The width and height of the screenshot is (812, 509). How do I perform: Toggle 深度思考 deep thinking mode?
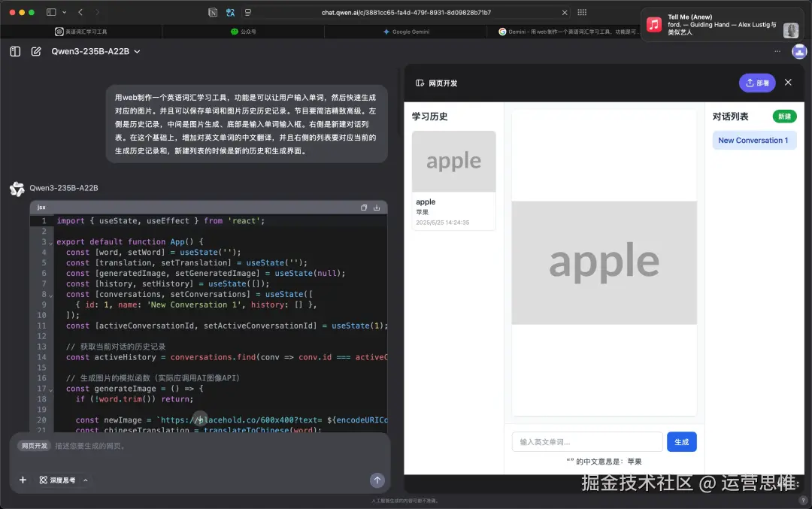click(x=57, y=480)
